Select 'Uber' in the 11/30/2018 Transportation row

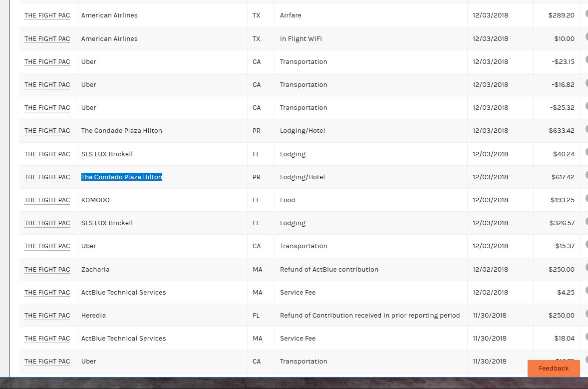click(88, 361)
